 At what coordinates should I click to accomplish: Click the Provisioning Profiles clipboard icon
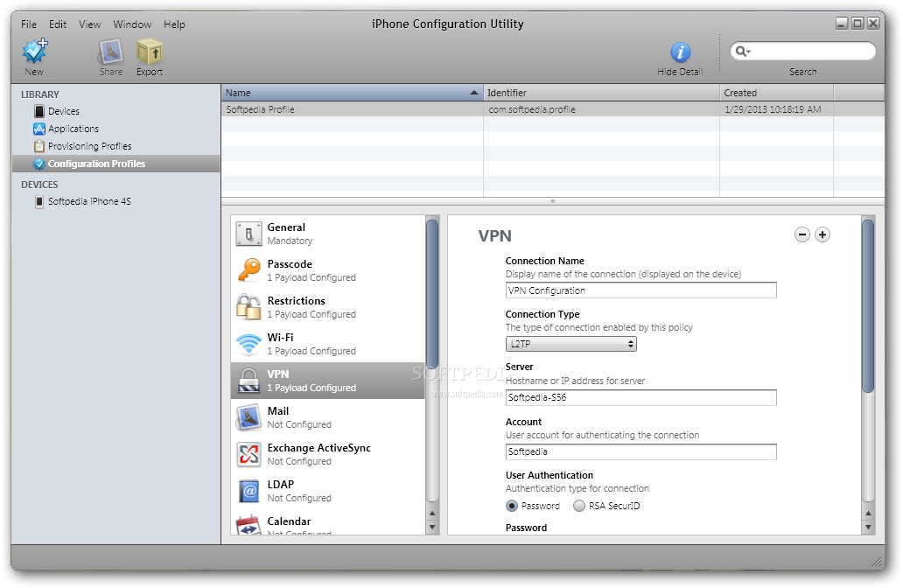39,146
